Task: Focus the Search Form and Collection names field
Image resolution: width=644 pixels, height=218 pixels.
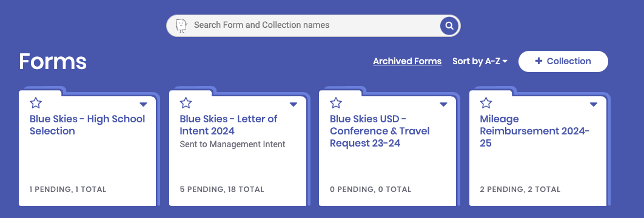Action: point(313,25)
